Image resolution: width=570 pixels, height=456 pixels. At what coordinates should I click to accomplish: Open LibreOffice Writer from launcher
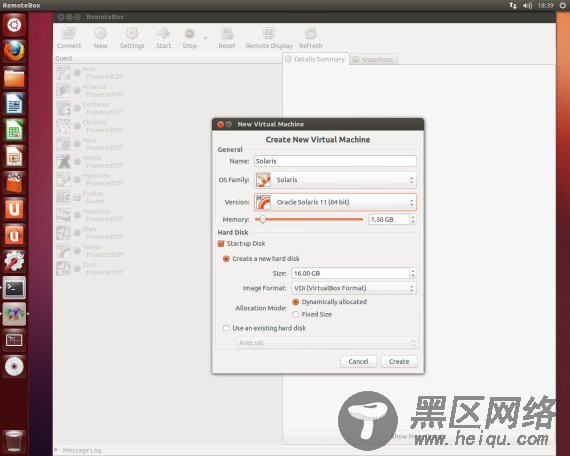pos(14,104)
